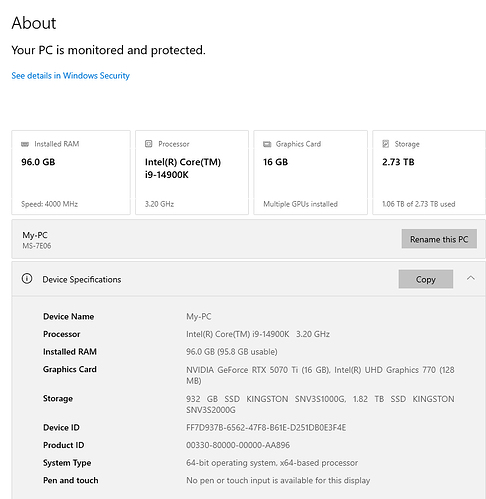The width and height of the screenshot is (486, 499).
Task: Collapse the Device Specifications section chevron
Action: click(x=471, y=278)
